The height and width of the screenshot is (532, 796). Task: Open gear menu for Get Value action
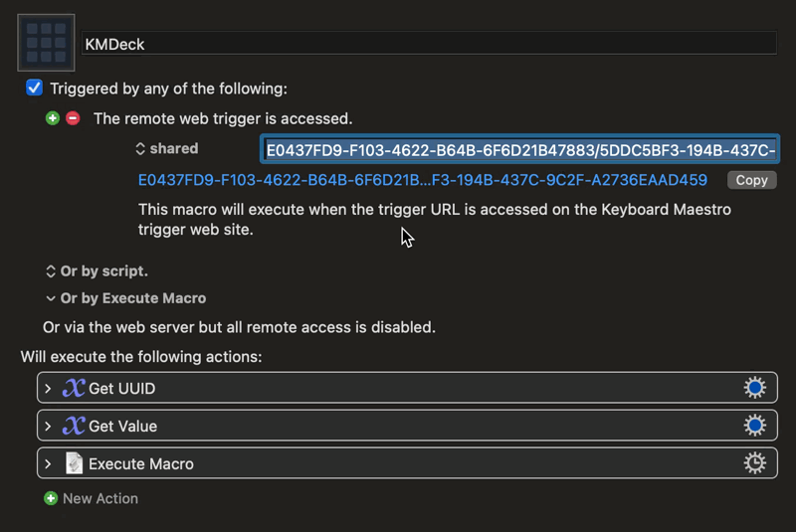click(754, 426)
